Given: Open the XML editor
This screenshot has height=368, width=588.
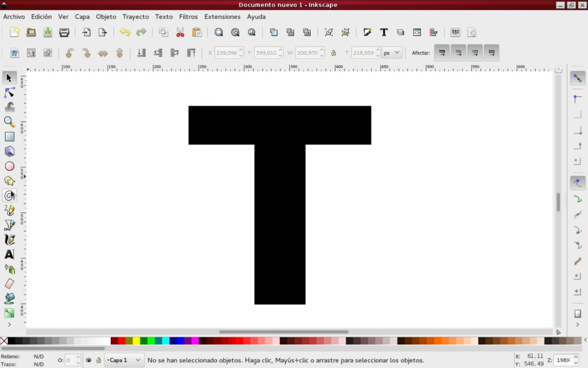Looking at the screenshot, I should 417,32.
